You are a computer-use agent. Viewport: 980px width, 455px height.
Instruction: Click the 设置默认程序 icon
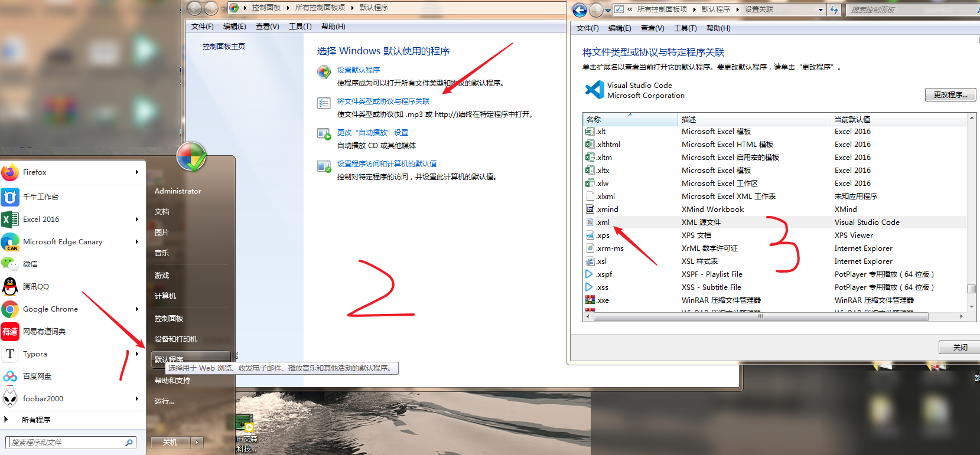click(x=324, y=72)
